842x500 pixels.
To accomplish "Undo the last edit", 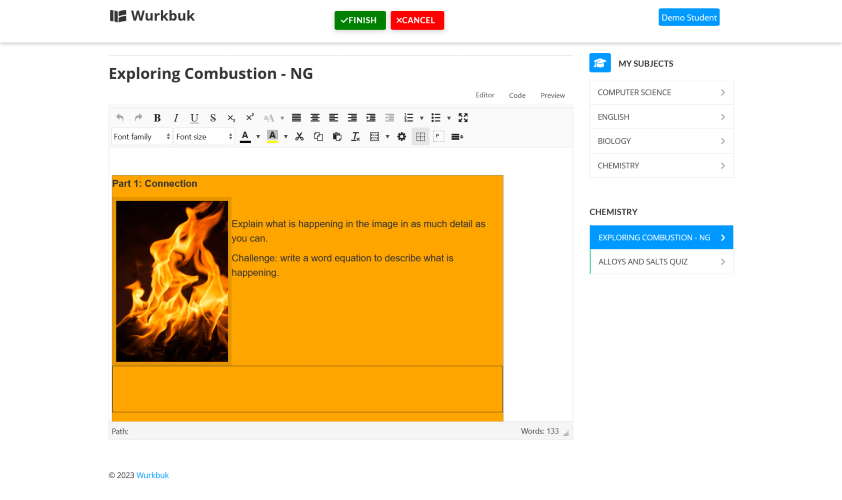I will point(120,118).
